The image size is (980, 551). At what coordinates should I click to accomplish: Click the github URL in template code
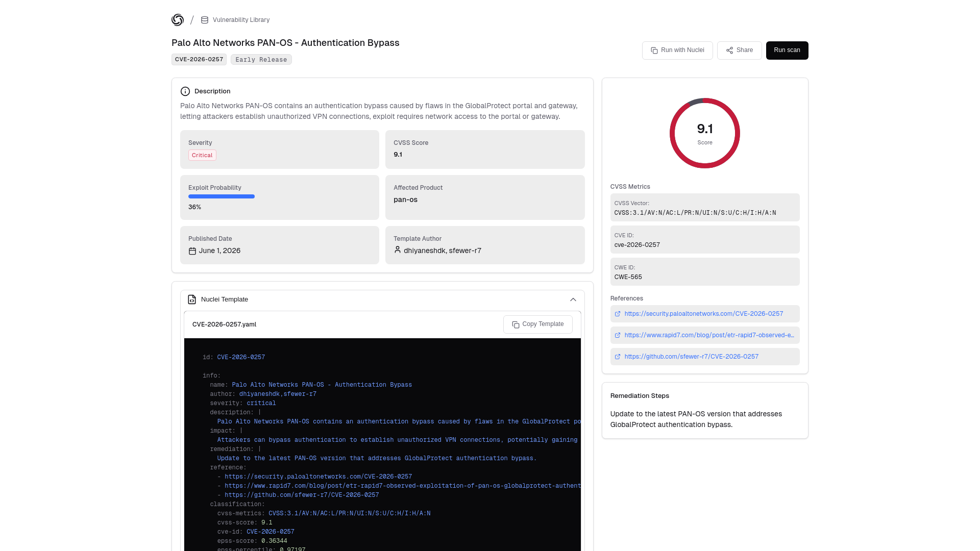302,495
